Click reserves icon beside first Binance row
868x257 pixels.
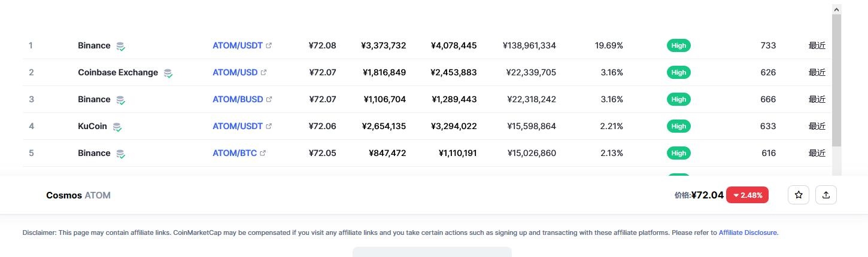(121, 46)
